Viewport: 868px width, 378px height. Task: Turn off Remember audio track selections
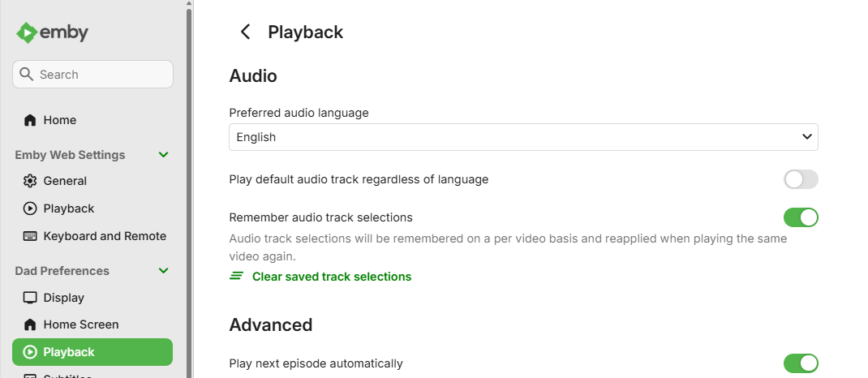(801, 217)
